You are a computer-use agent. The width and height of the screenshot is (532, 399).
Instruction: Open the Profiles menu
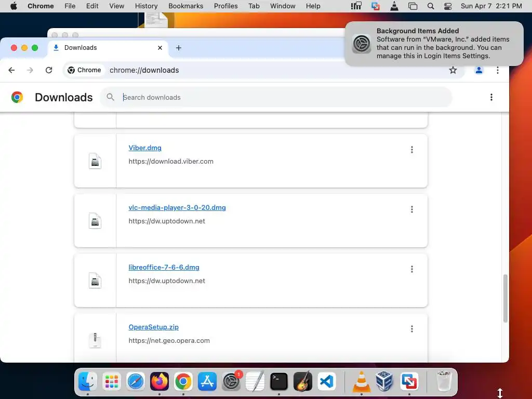(x=226, y=6)
